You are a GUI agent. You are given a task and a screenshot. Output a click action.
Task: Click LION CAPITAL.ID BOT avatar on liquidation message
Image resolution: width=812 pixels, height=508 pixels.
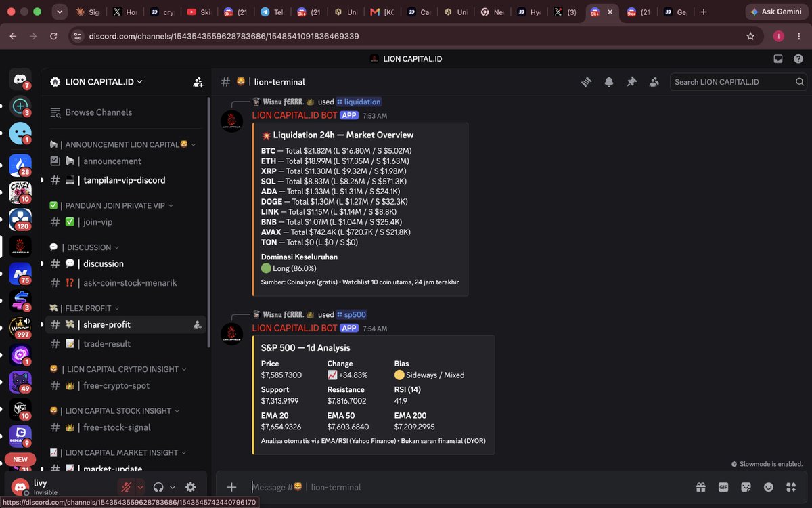(232, 121)
